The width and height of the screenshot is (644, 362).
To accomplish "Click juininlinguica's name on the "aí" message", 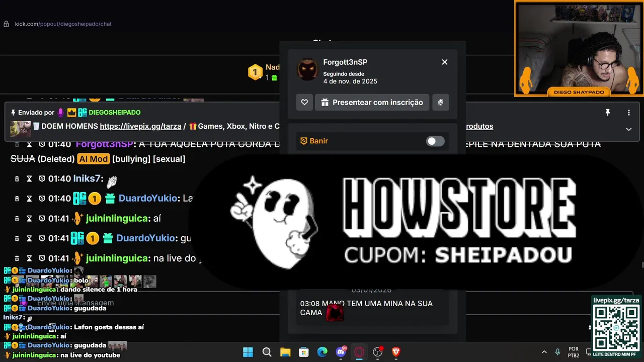I will pos(118,218).
